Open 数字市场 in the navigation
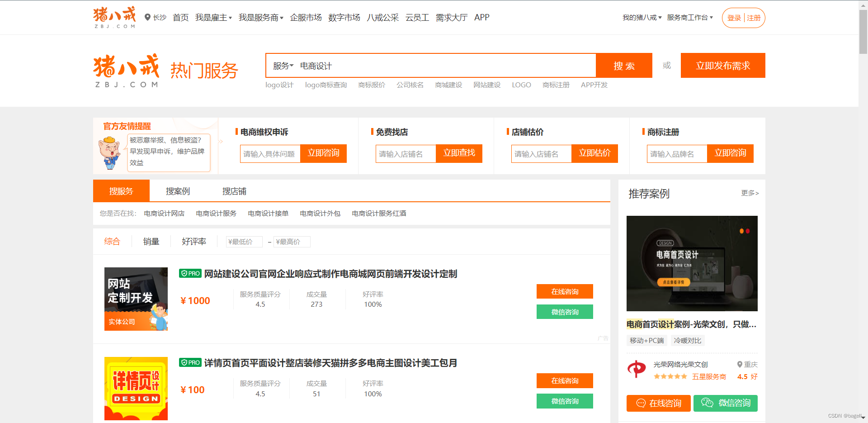 344,17
